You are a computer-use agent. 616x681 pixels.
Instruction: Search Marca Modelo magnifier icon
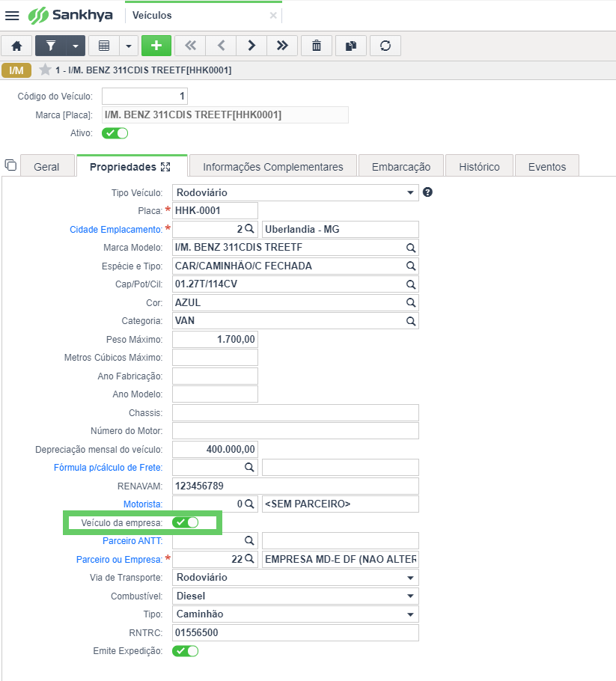(410, 248)
